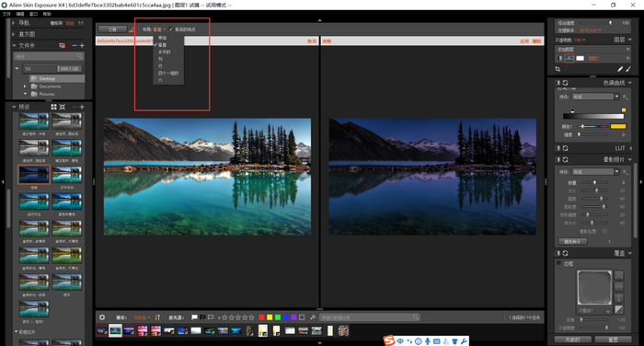Click the wrench icon in the Sogou toolbar

[x=464, y=341]
